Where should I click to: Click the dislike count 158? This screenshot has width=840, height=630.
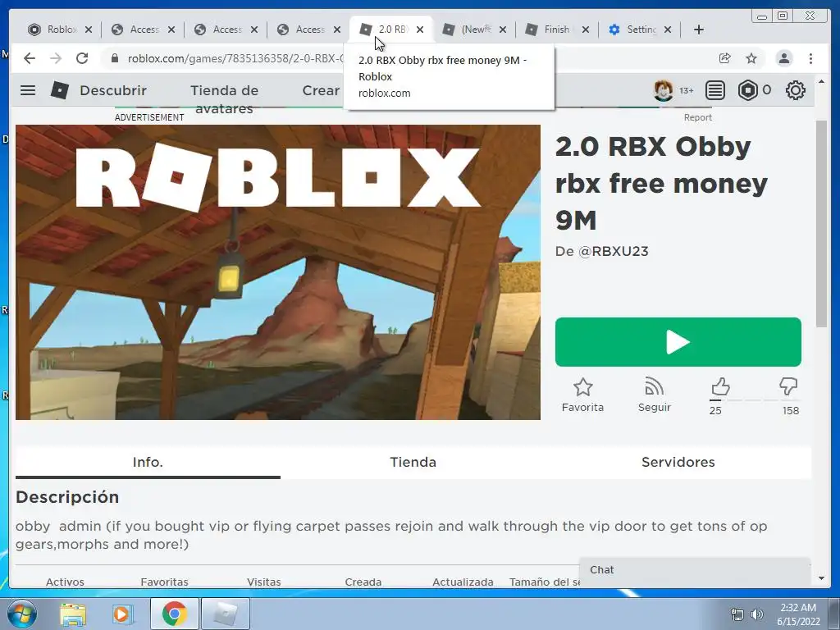pyautogui.click(x=791, y=411)
